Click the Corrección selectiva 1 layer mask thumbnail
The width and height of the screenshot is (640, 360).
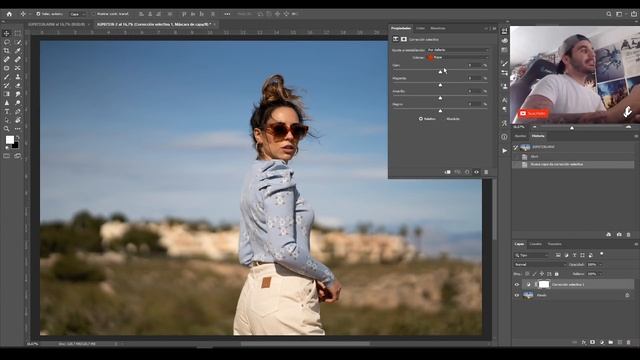coord(544,284)
